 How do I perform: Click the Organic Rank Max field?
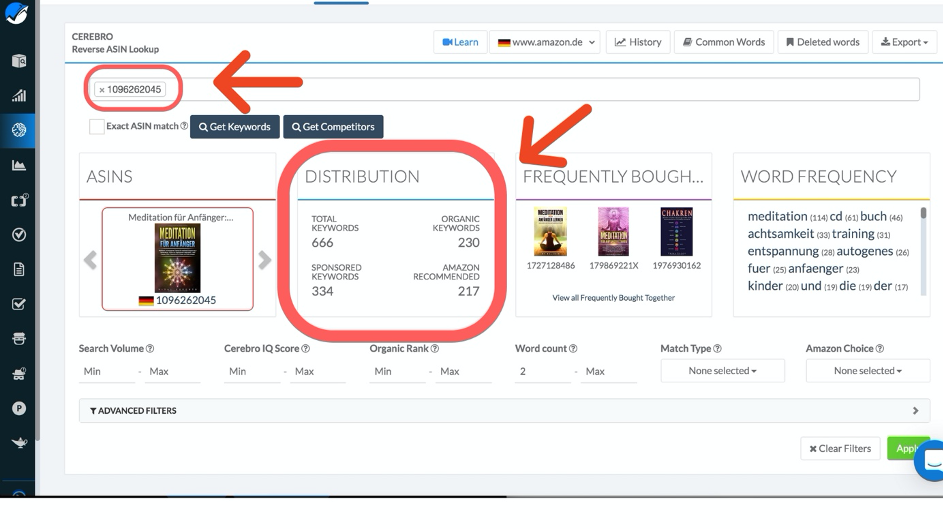point(464,372)
